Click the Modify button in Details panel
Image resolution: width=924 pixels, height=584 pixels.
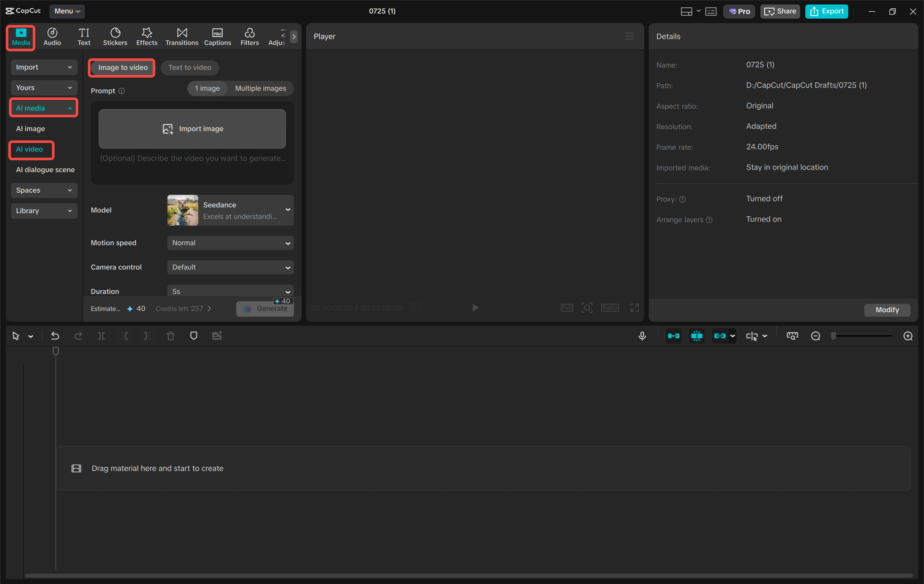coord(887,310)
